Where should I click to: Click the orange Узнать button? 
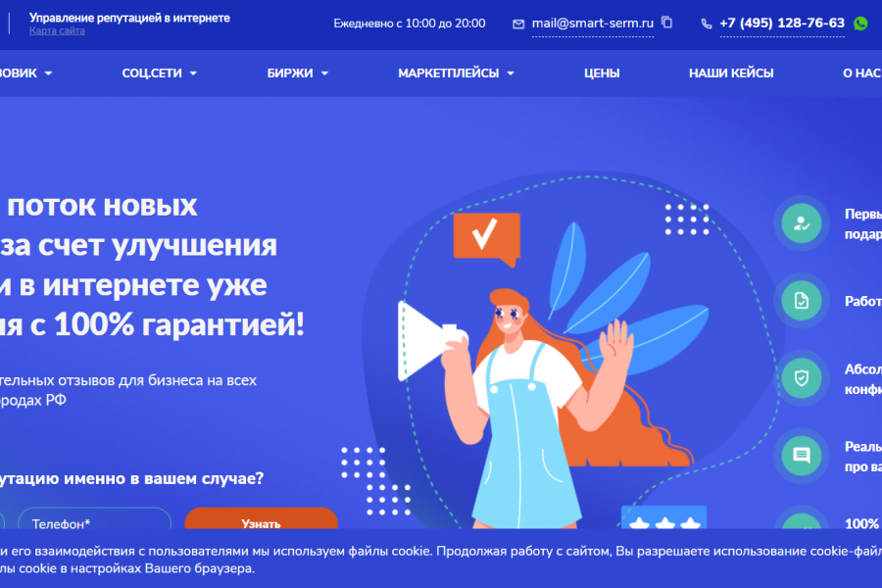click(x=261, y=518)
